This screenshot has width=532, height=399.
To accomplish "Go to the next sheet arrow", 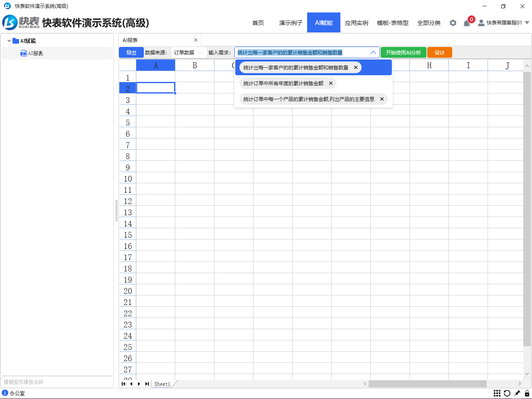I will [x=139, y=384].
